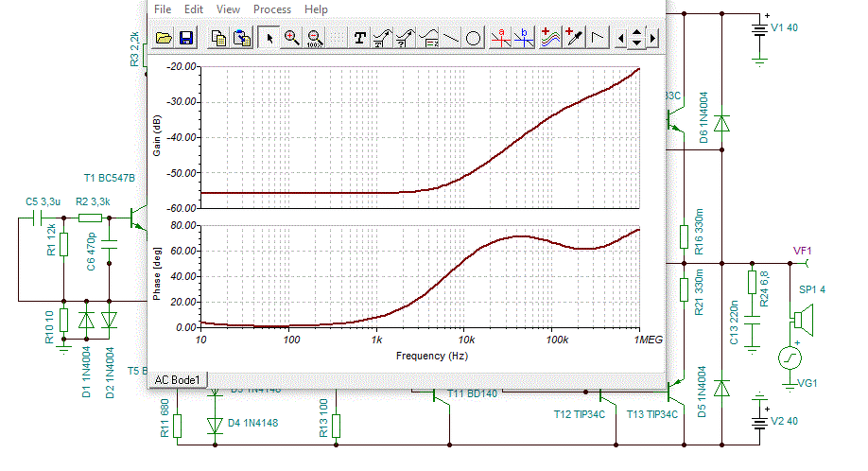Click the angled line icon beside the pipette
This screenshot has height=471, width=868.
pyautogui.click(x=598, y=38)
